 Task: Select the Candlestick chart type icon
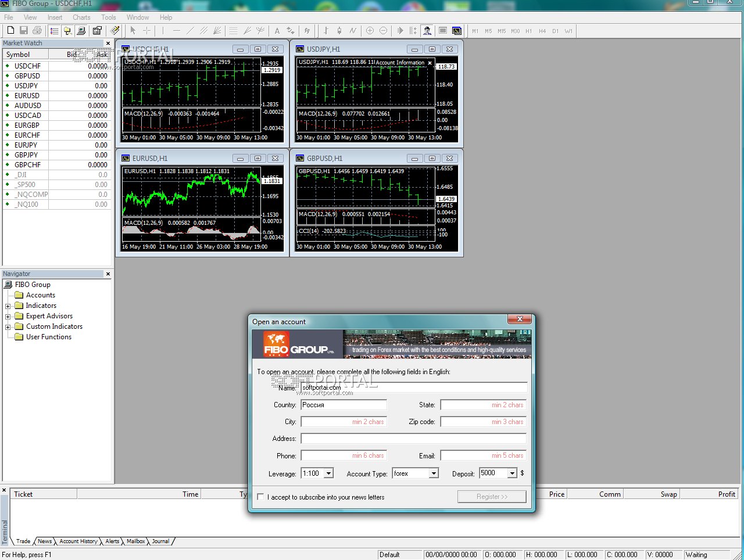[x=339, y=30]
